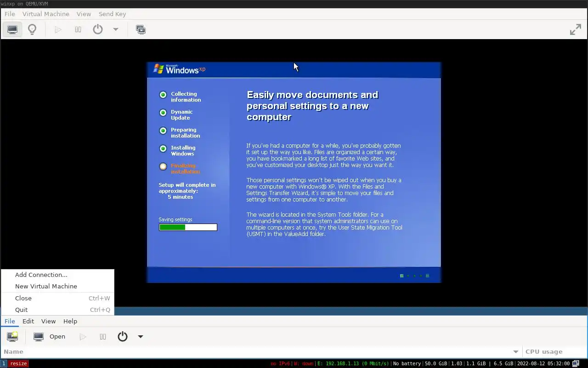Image resolution: width=588 pixels, height=368 pixels.
Task: Expand manager toolbar power options arrow
Action: [x=141, y=336]
